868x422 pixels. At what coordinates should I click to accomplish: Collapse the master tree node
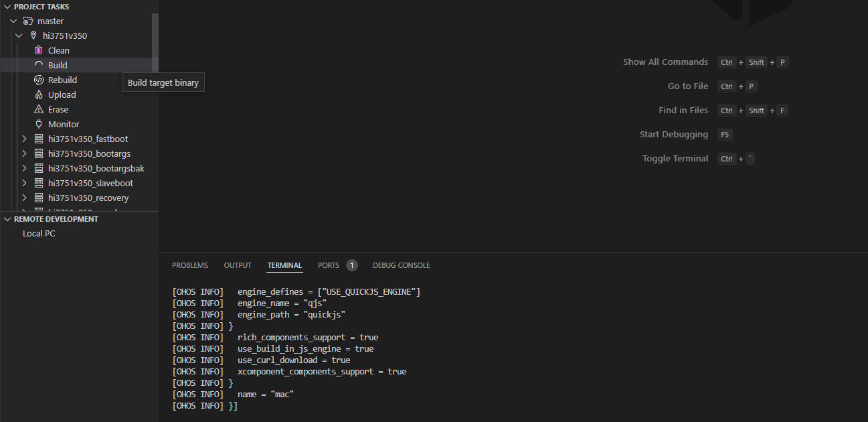click(13, 21)
